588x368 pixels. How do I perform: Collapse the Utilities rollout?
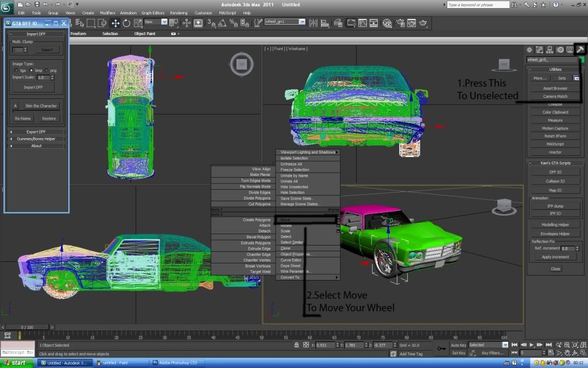(555, 70)
